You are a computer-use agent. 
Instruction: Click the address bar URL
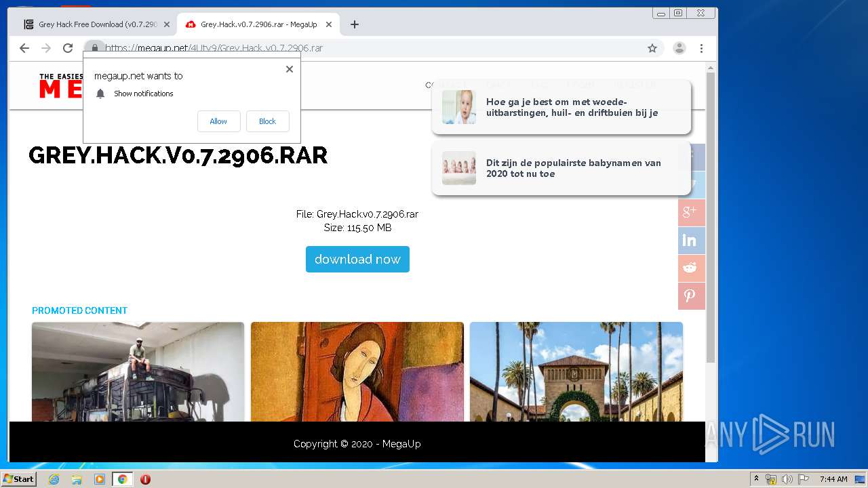[x=214, y=48]
